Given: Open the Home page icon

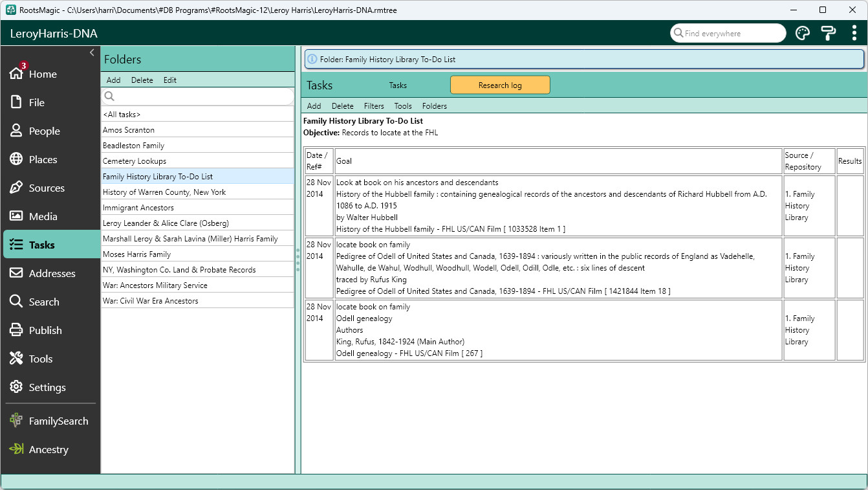Looking at the screenshot, I should (x=16, y=74).
